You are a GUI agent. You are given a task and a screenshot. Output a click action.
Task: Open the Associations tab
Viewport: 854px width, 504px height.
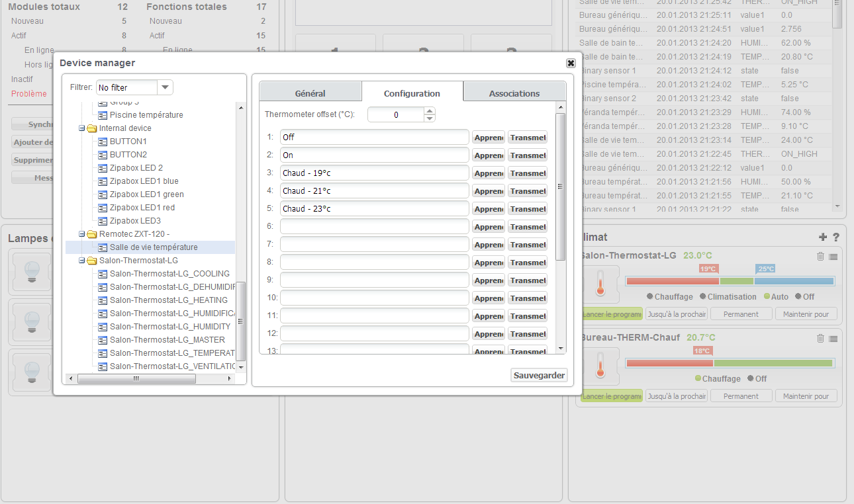514,93
